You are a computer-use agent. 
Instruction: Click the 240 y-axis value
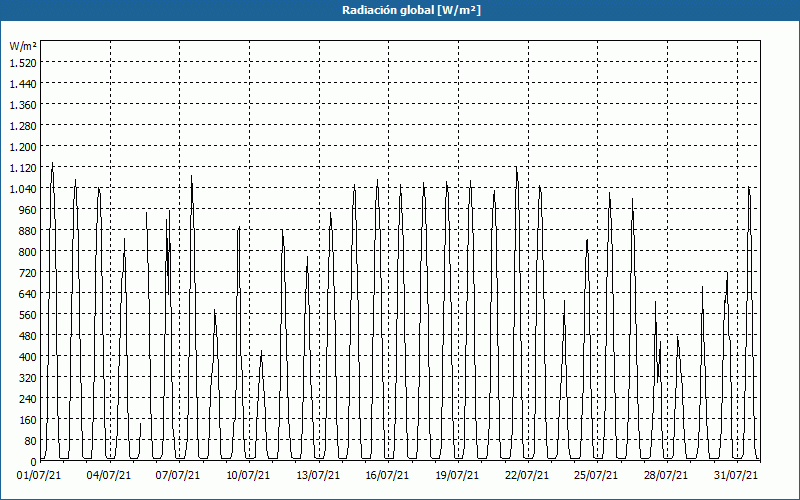pyautogui.click(x=28, y=399)
